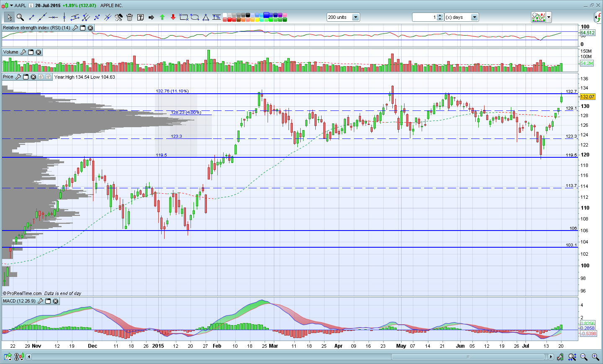603x364 pixels.
Task: Select the horizontal line tool
Action: [53, 17]
